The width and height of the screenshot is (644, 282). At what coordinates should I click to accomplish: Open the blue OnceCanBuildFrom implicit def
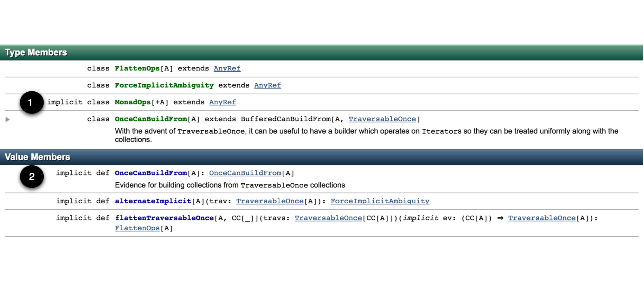click(x=151, y=173)
